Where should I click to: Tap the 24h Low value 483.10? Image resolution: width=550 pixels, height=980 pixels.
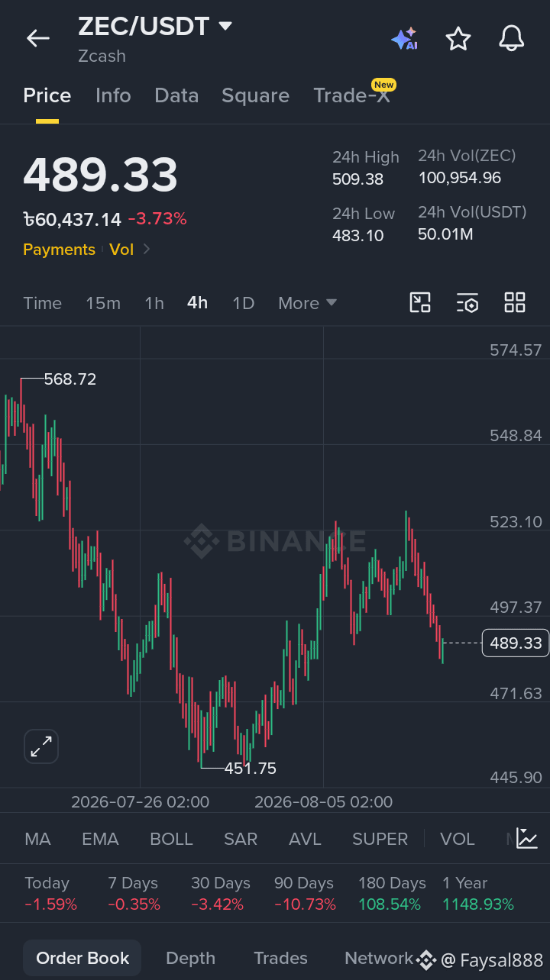[357, 236]
